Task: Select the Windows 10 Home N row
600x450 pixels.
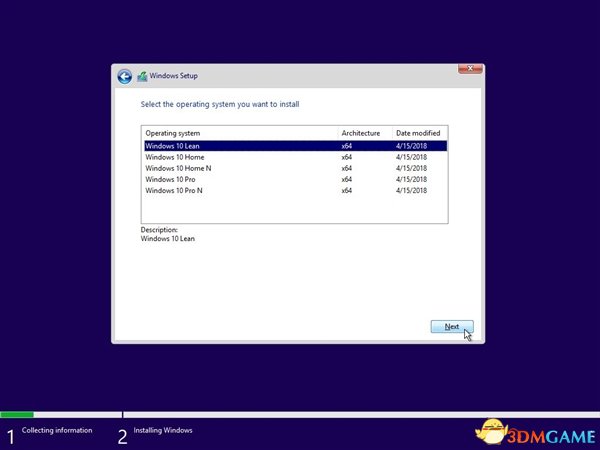Action: coord(295,168)
